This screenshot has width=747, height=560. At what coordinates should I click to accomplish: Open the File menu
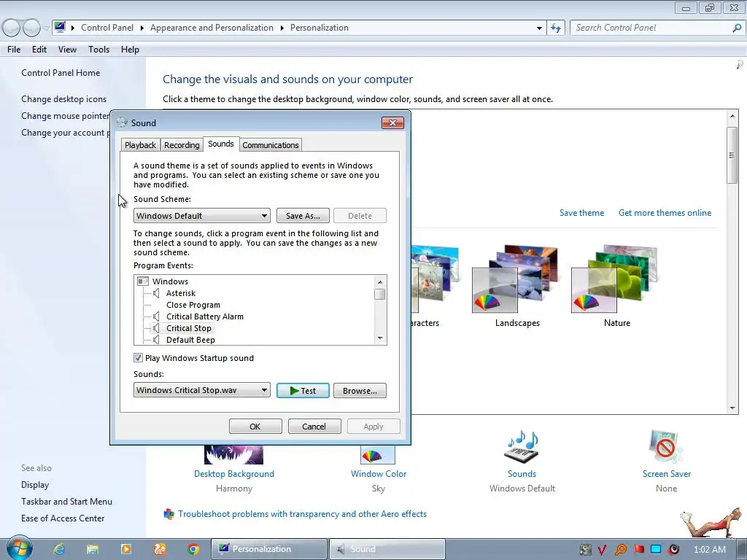[14, 50]
